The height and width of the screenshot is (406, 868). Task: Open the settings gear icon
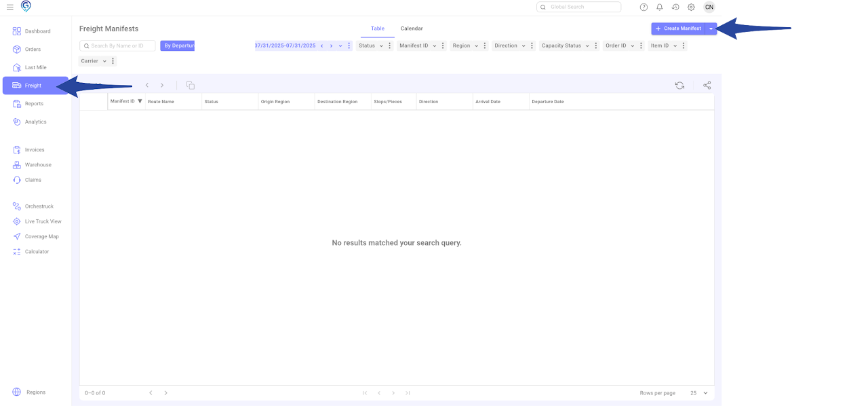(691, 7)
